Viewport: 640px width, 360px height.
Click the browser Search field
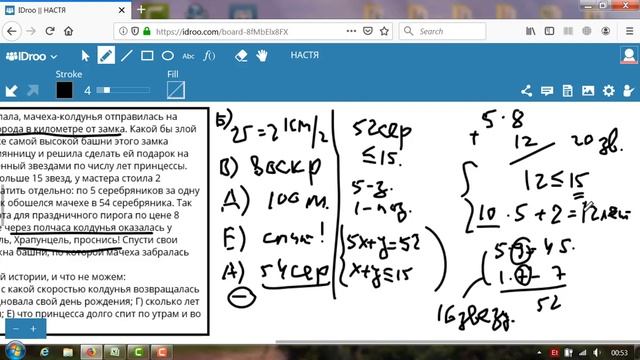coord(442,31)
